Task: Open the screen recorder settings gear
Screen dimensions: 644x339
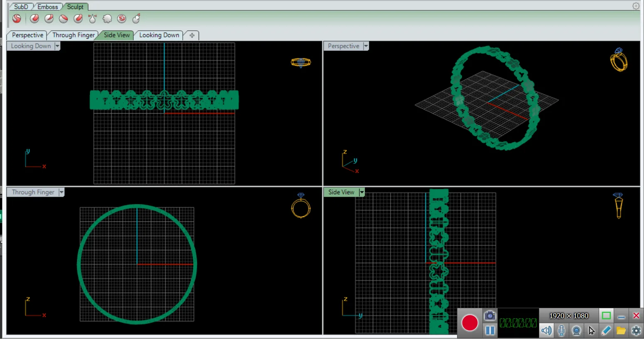Action: point(636,331)
